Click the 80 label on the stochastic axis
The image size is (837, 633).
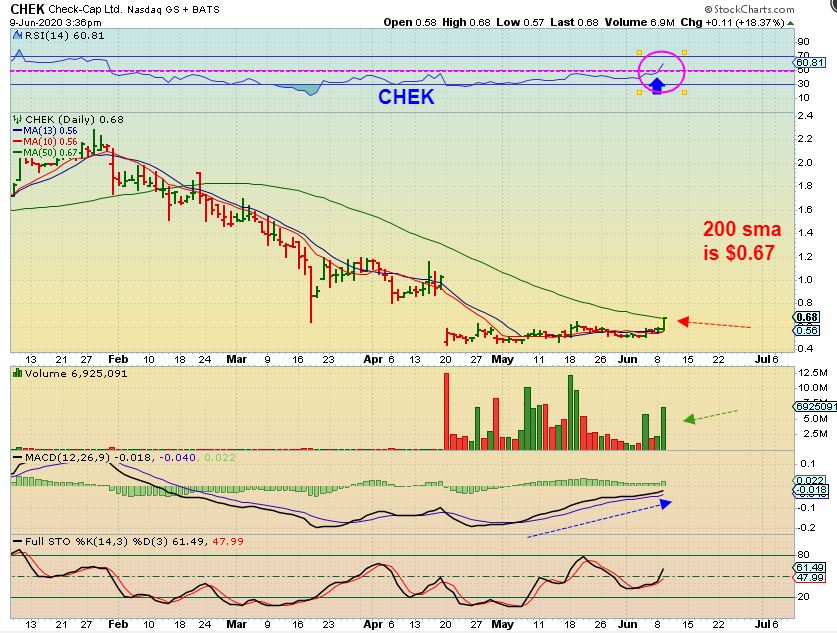point(803,555)
